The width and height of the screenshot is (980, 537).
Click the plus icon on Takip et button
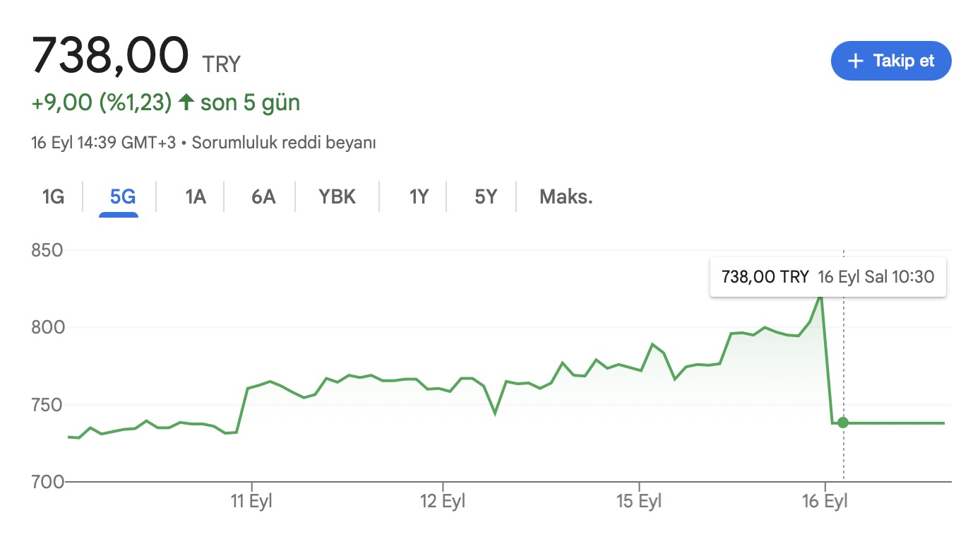point(855,61)
